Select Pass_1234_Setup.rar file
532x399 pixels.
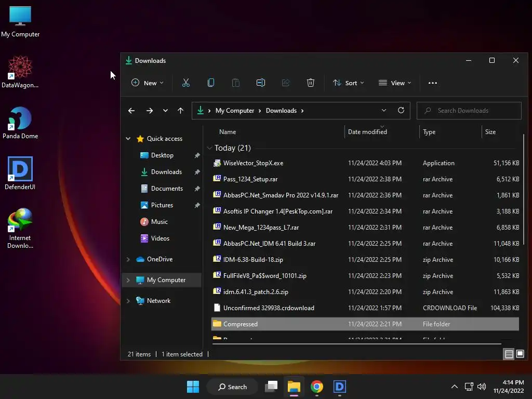click(365, 179)
